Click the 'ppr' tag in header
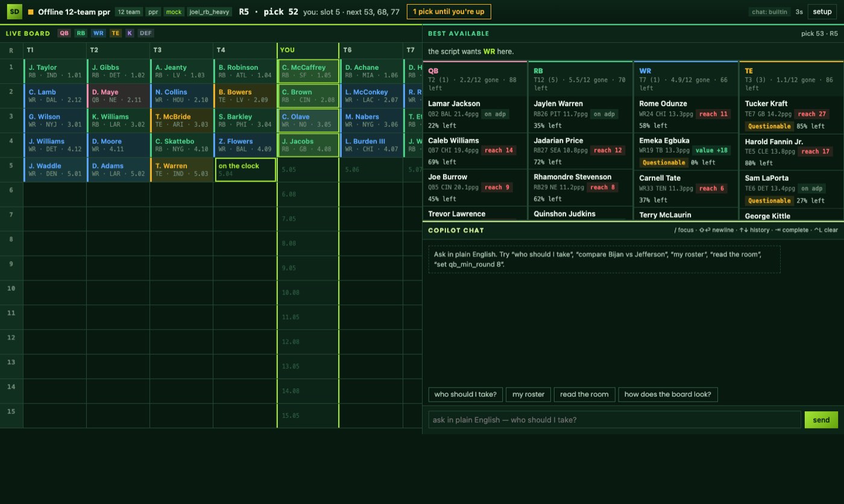Image resolution: width=844 pixels, height=504 pixels. (x=154, y=11)
